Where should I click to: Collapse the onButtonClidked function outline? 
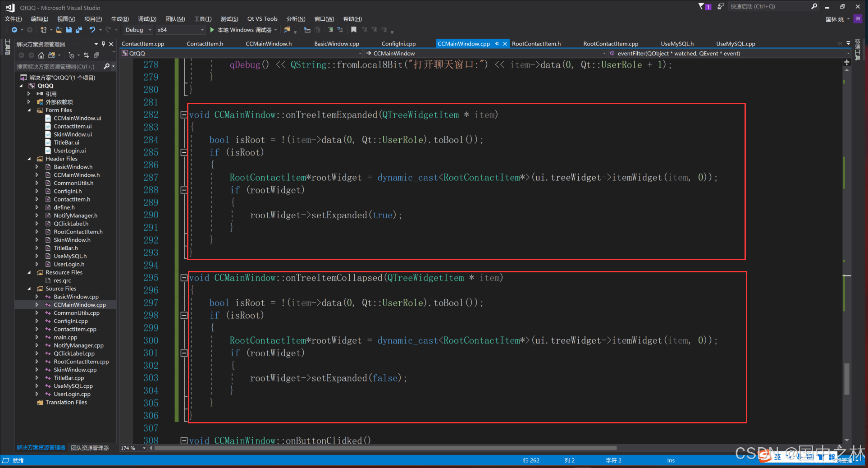(184, 440)
